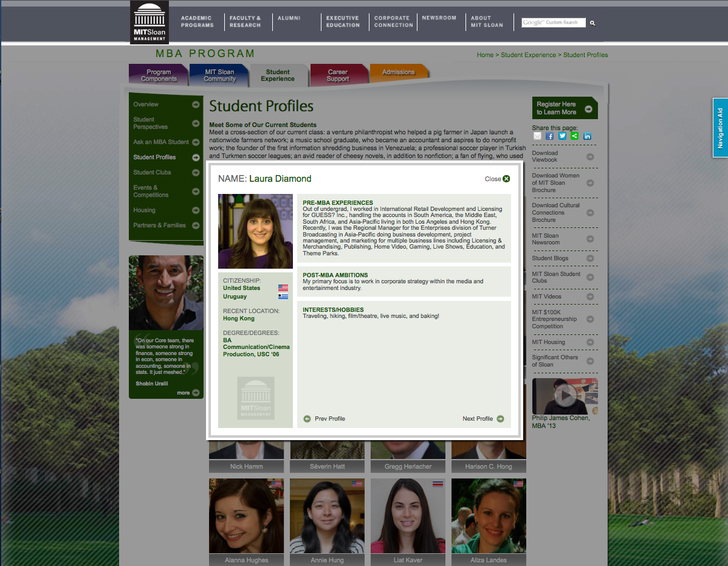This screenshot has height=566, width=728.
Task: Open Alanna Hughes profile thumbnail
Action: 247,516
